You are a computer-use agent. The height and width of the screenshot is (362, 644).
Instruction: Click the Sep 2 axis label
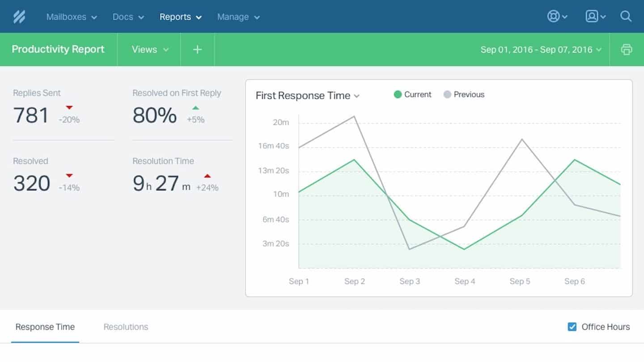(355, 281)
